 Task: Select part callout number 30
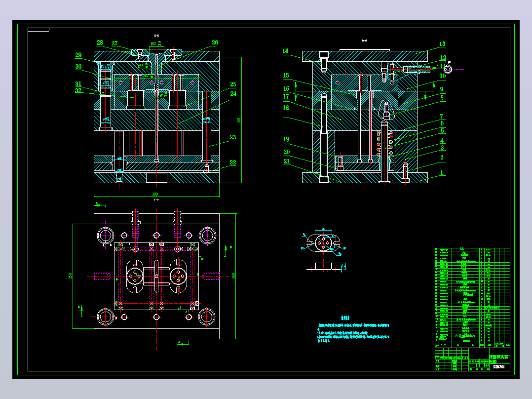(78, 67)
